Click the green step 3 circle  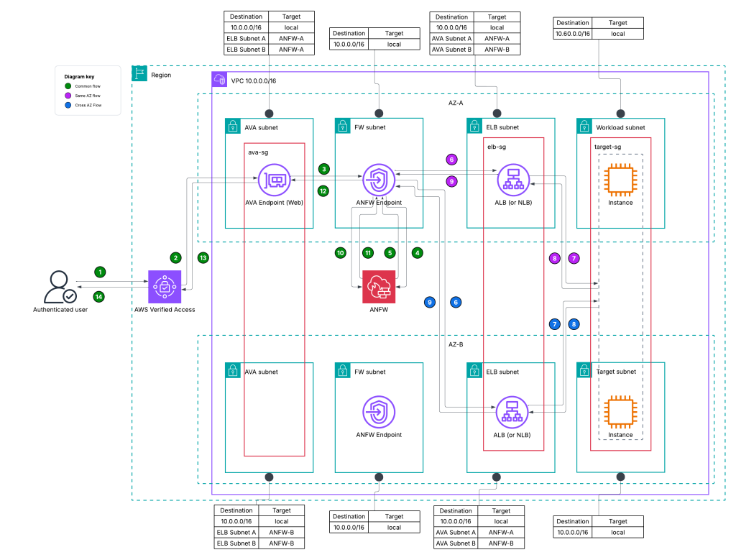pyautogui.click(x=324, y=169)
